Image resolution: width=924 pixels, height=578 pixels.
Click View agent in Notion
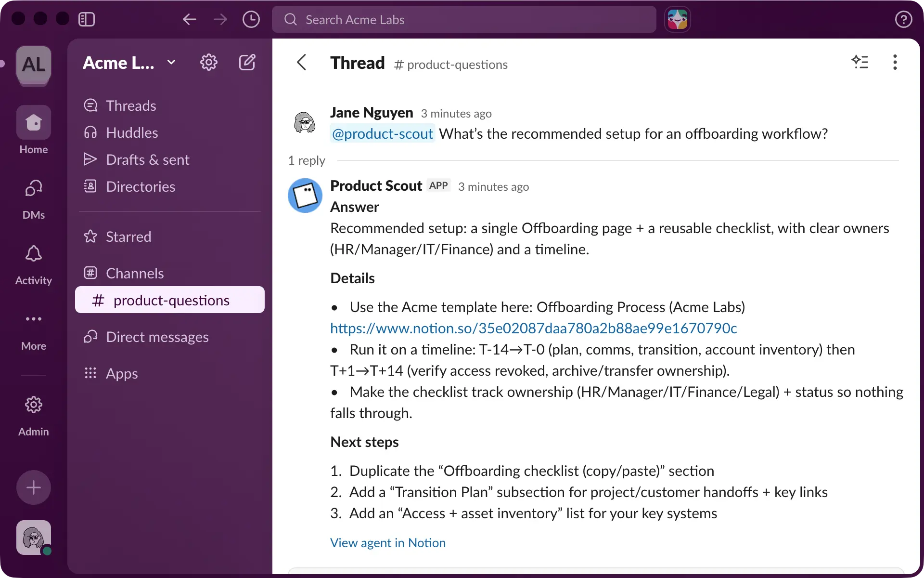(x=388, y=543)
